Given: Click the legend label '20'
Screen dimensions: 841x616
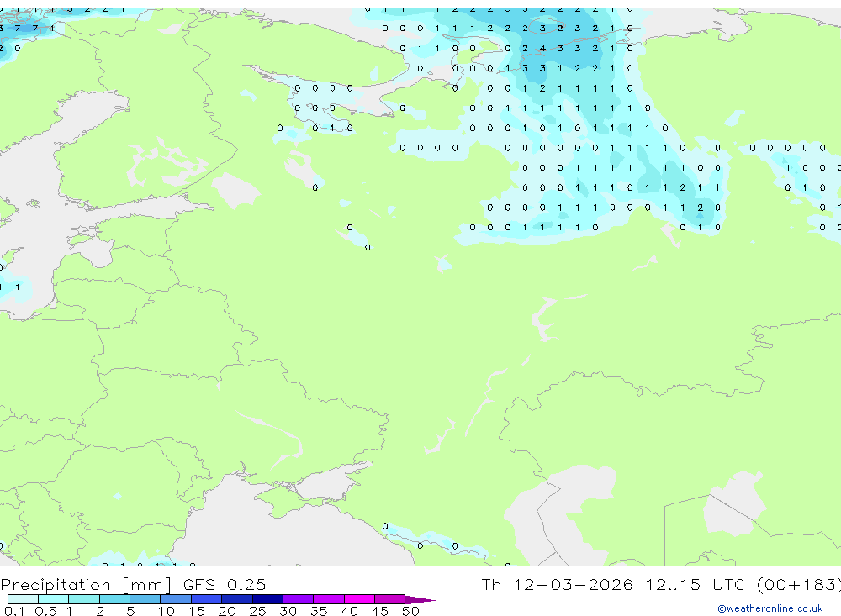Looking at the screenshot, I should pos(227,611).
